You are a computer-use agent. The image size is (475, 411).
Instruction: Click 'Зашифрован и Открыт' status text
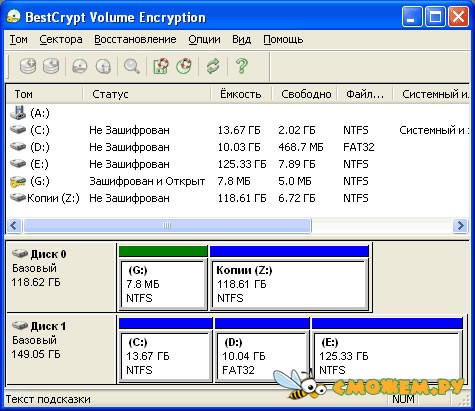click(x=147, y=181)
